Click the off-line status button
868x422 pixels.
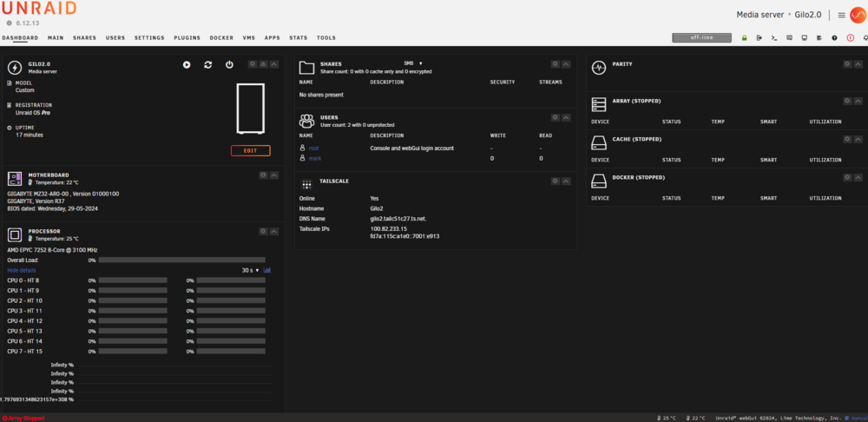click(701, 37)
